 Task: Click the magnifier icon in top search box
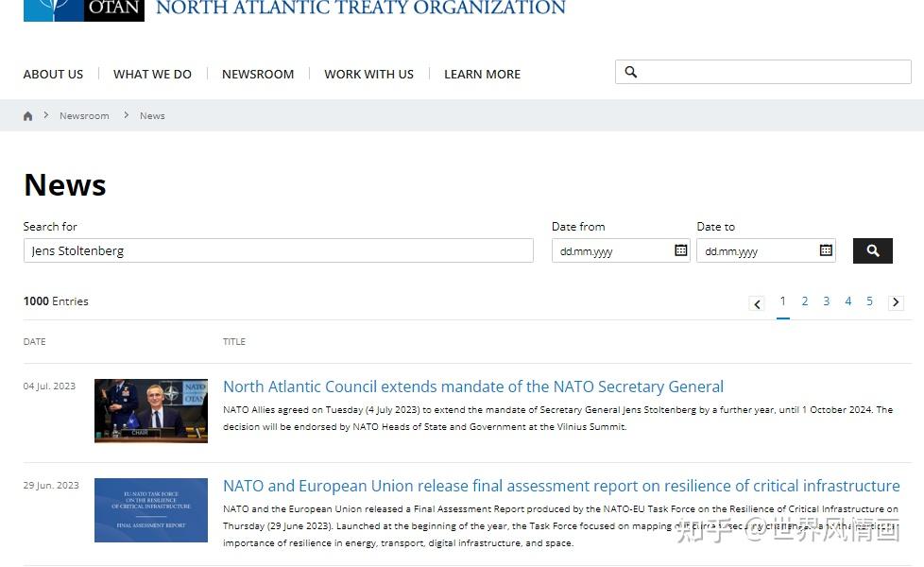click(x=630, y=72)
